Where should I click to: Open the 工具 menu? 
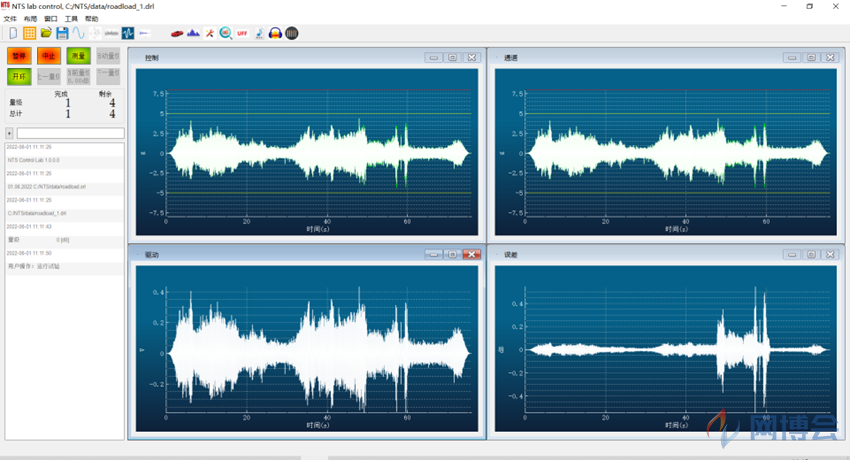pos(71,18)
